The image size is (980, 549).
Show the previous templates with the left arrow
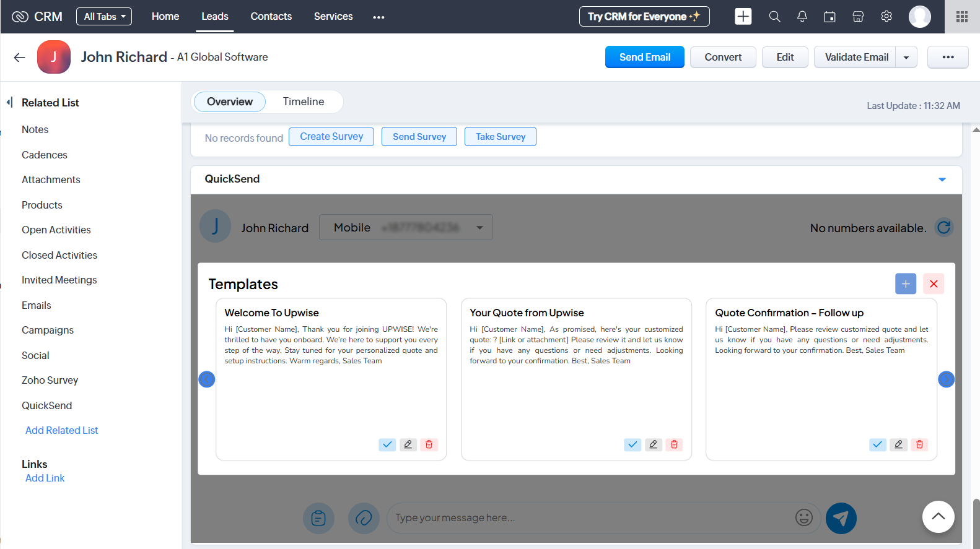tap(207, 379)
